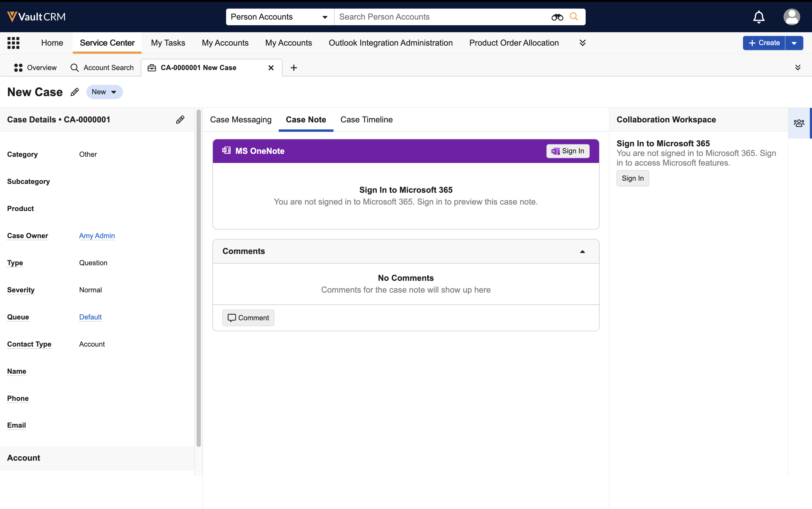Image resolution: width=812 pixels, height=509 pixels.
Task: Switch to the Case Messaging tab
Action: (241, 119)
